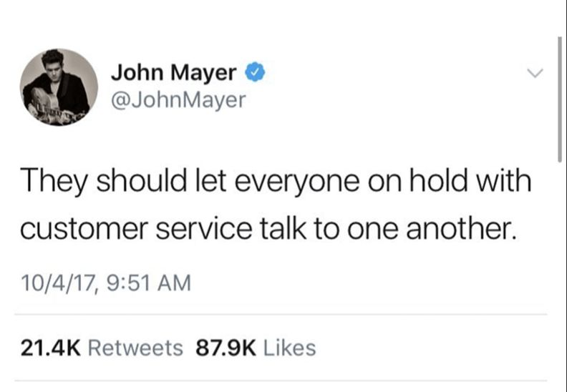Viewport: 567px width, 392px height.
Task: Visit the @JohnMayer handle link
Action: click(178, 99)
